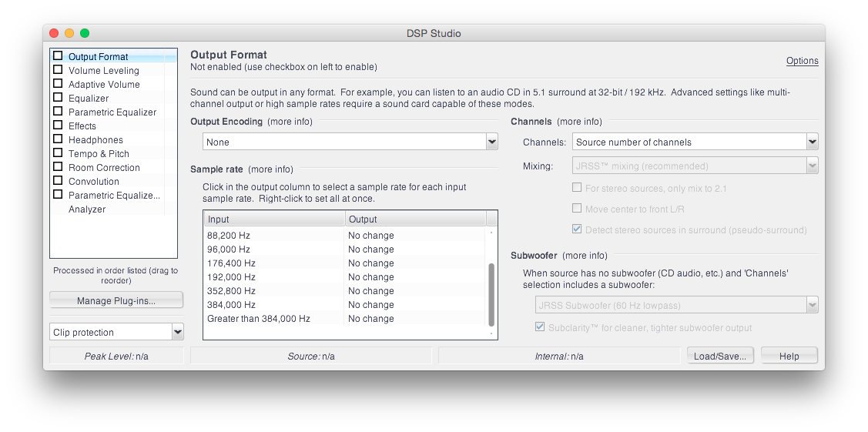Image resolution: width=868 pixels, height=432 pixels.
Task: Check the Room Correction box
Action: pyautogui.click(x=58, y=166)
